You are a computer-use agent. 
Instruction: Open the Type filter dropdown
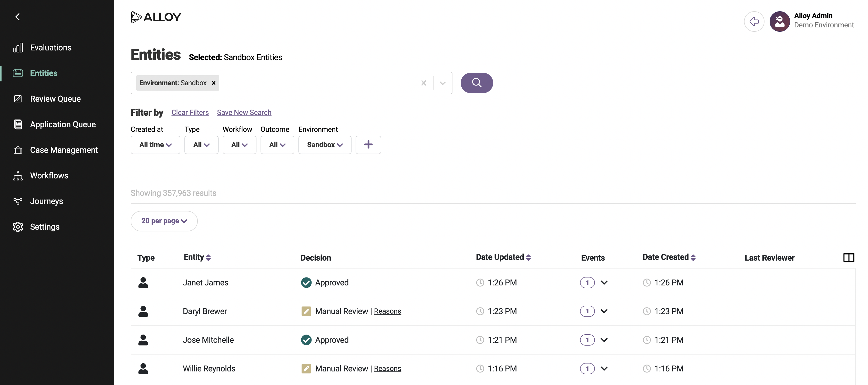(x=201, y=145)
